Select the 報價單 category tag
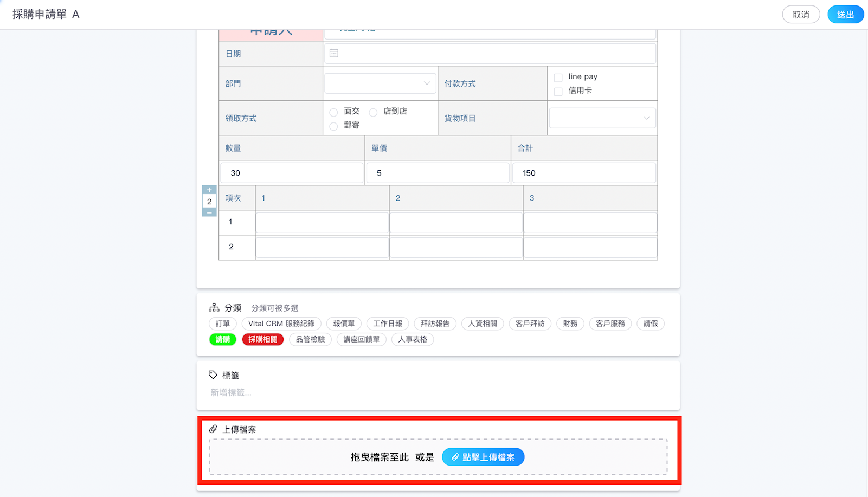 pos(344,324)
